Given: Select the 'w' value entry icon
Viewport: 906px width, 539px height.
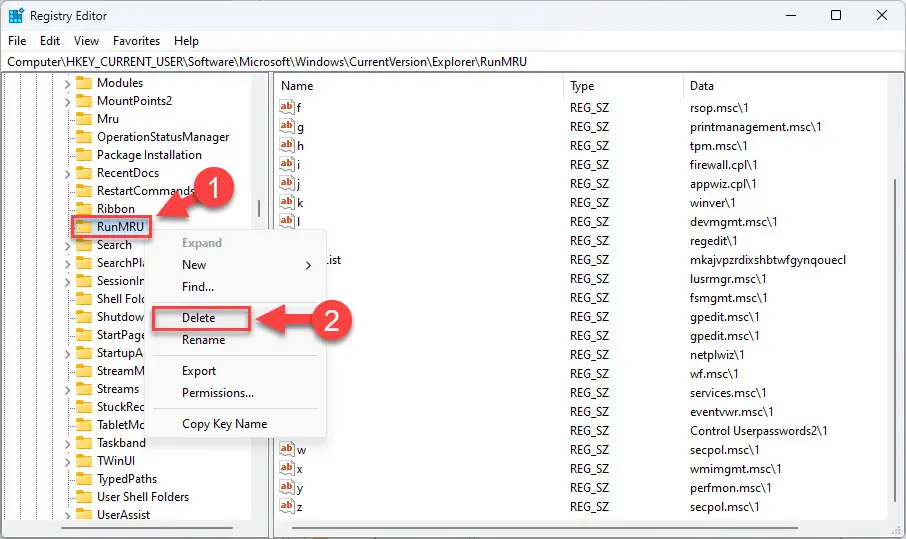Looking at the screenshot, I should coord(287,448).
